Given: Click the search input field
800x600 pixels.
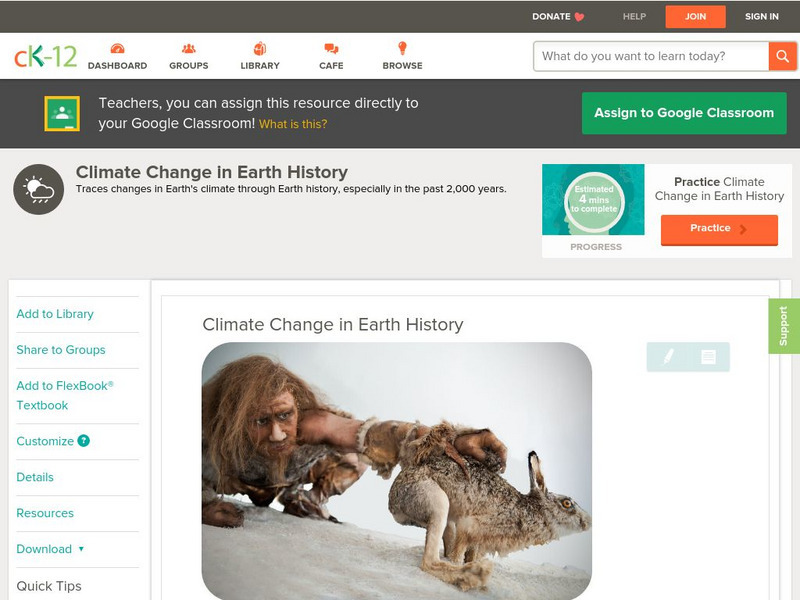Looking at the screenshot, I should coord(651,56).
